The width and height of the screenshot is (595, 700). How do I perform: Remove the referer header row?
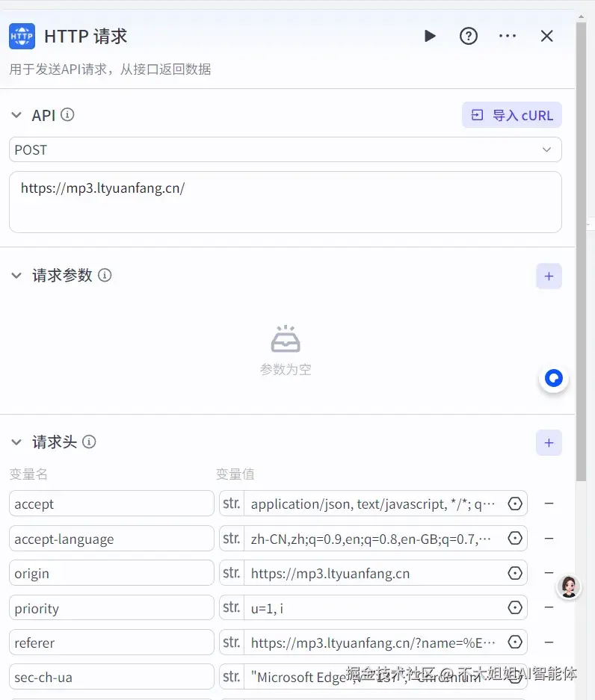click(x=549, y=642)
